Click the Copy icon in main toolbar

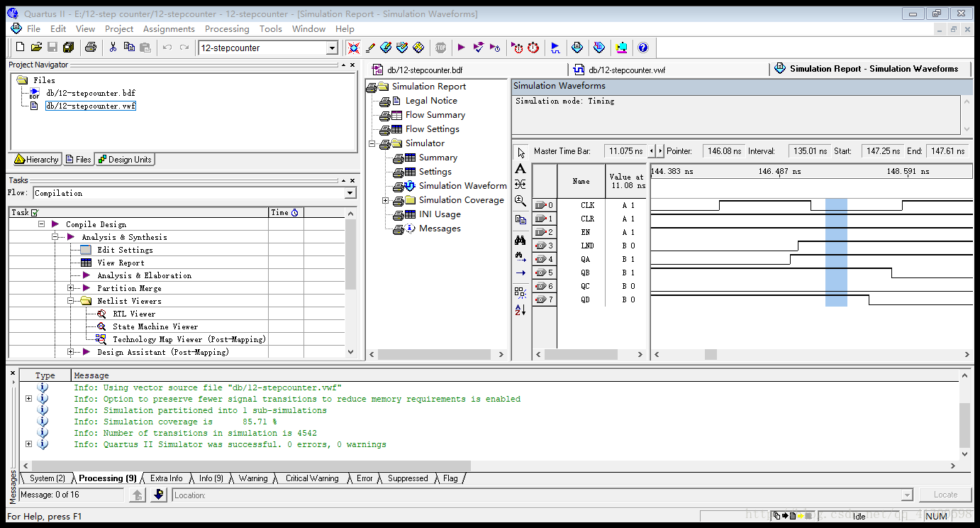pos(129,48)
